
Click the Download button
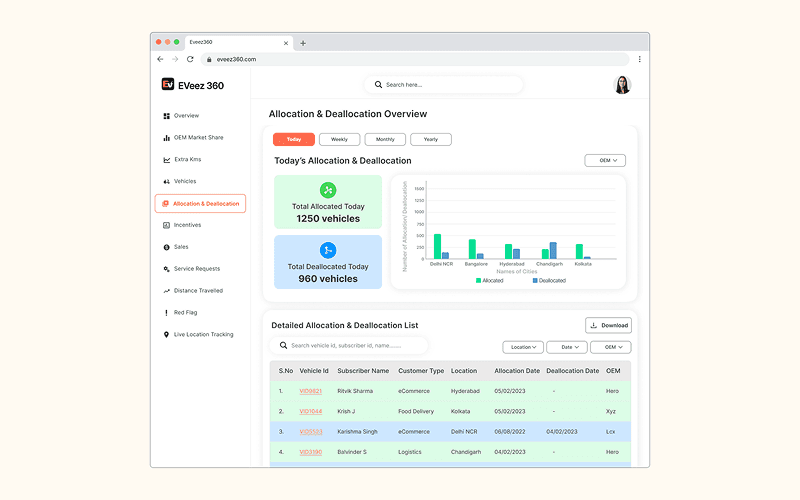coord(608,326)
